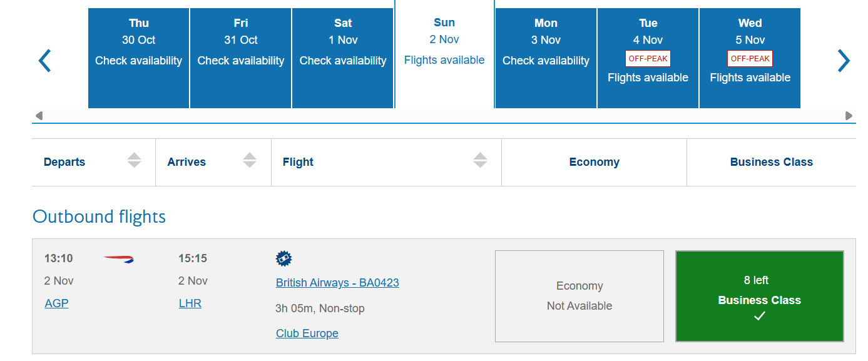Click the OFF-PEAK badge on Tue 4 Nov
This screenshot has width=868, height=361.
[x=648, y=58]
